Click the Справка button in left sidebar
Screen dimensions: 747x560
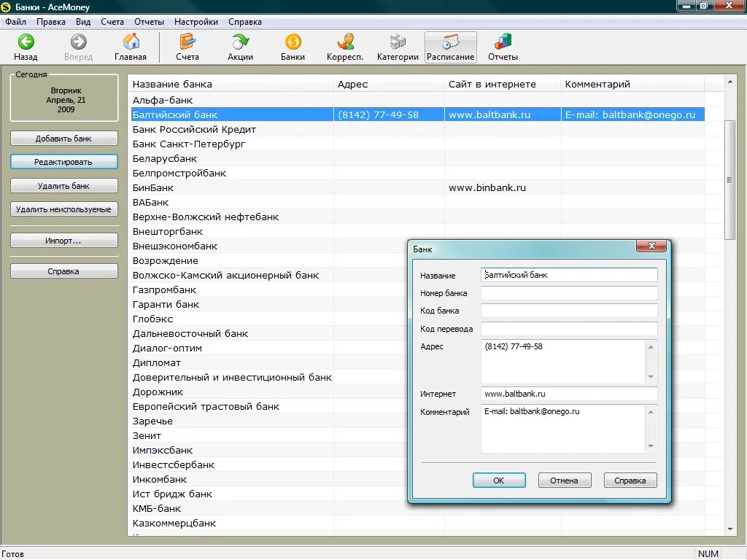pyautogui.click(x=64, y=271)
